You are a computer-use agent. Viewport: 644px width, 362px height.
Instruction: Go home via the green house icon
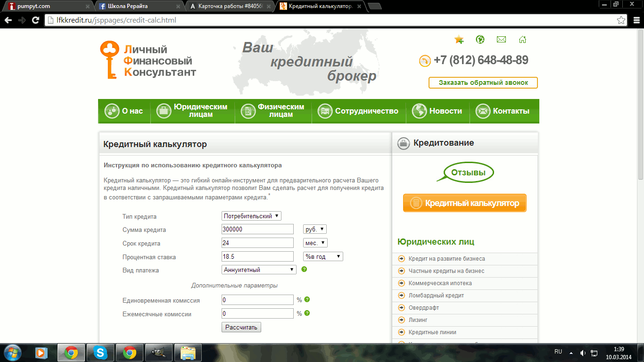[x=522, y=40]
